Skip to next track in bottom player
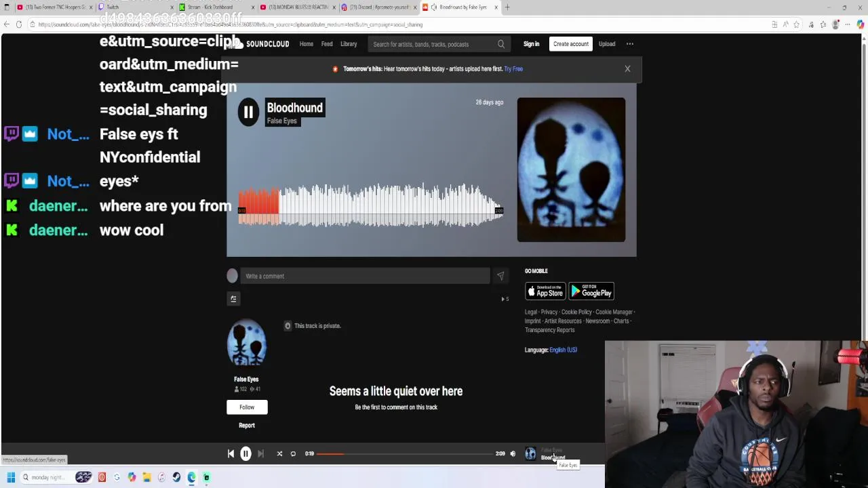This screenshot has width=868, height=488. pos(260,453)
